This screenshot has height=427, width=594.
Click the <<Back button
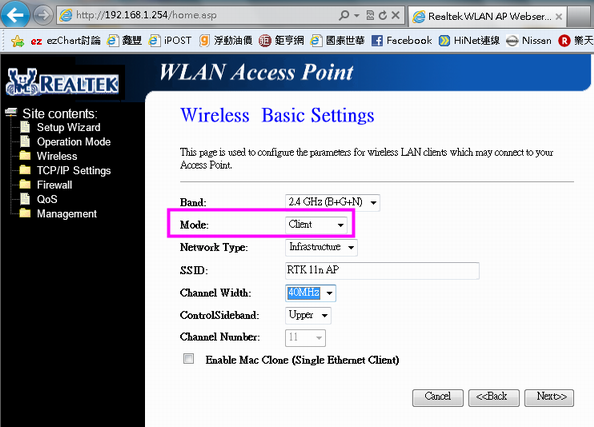click(494, 397)
